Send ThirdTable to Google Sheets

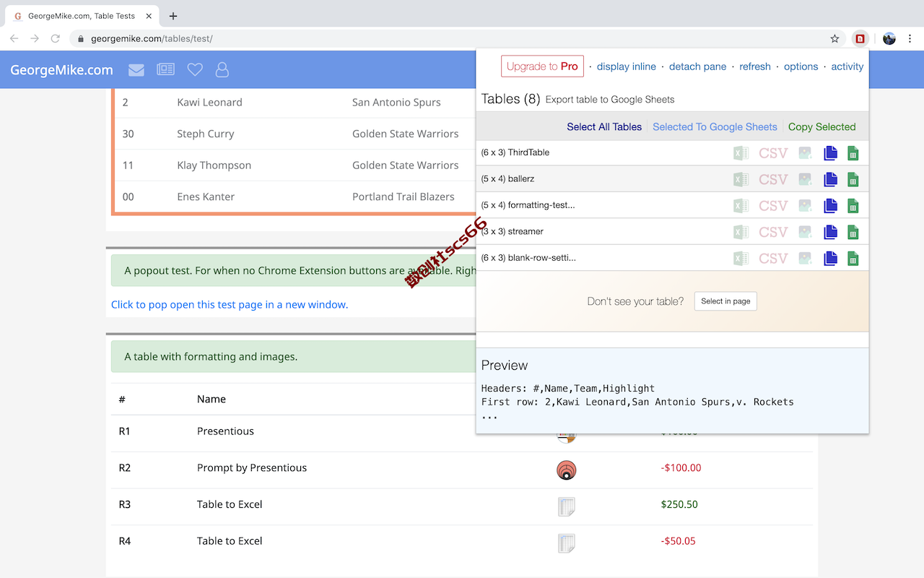pyautogui.click(x=853, y=153)
